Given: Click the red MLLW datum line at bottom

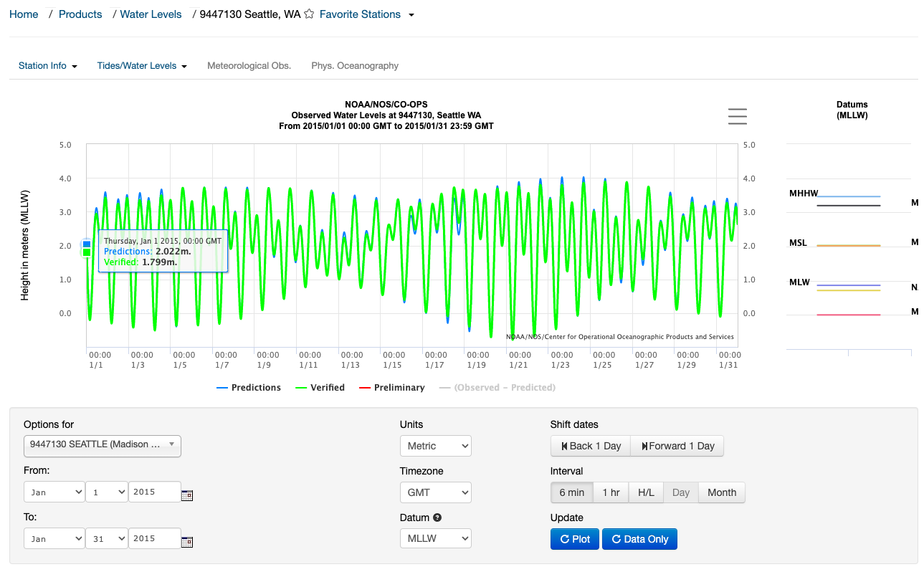Looking at the screenshot, I should pyautogui.click(x=849, y=315).
